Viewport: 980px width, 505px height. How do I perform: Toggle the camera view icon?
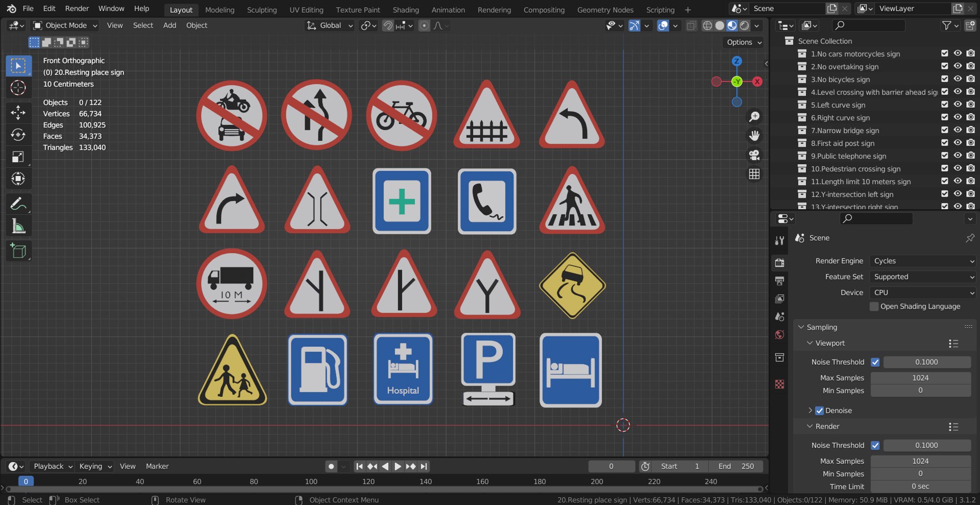click(x=754, y=155)
